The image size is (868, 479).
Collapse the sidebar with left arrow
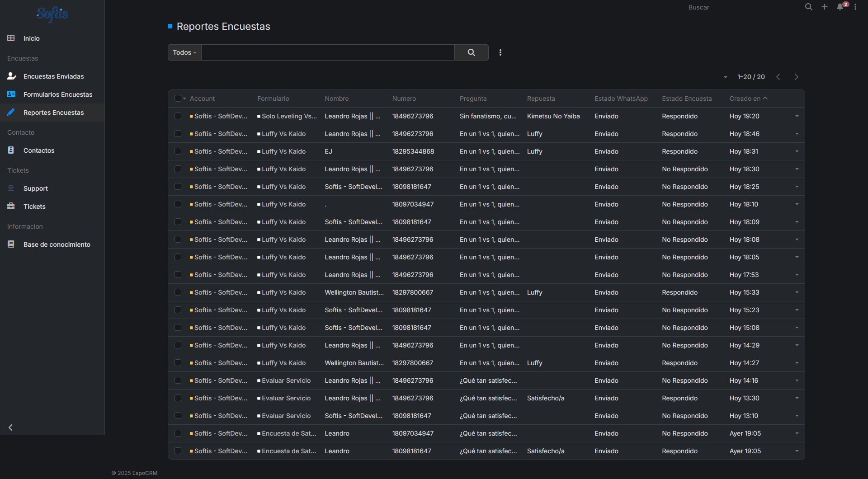pos(10,427)
